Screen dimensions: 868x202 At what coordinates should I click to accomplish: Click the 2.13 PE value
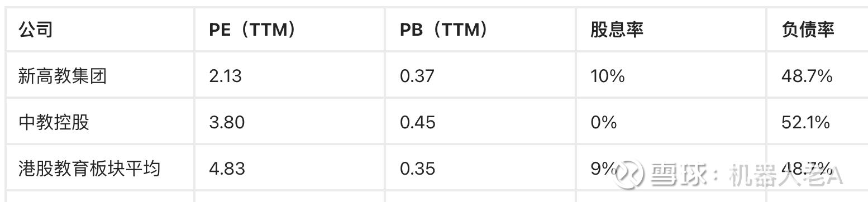pyautogui.click(x=226, y=76)
